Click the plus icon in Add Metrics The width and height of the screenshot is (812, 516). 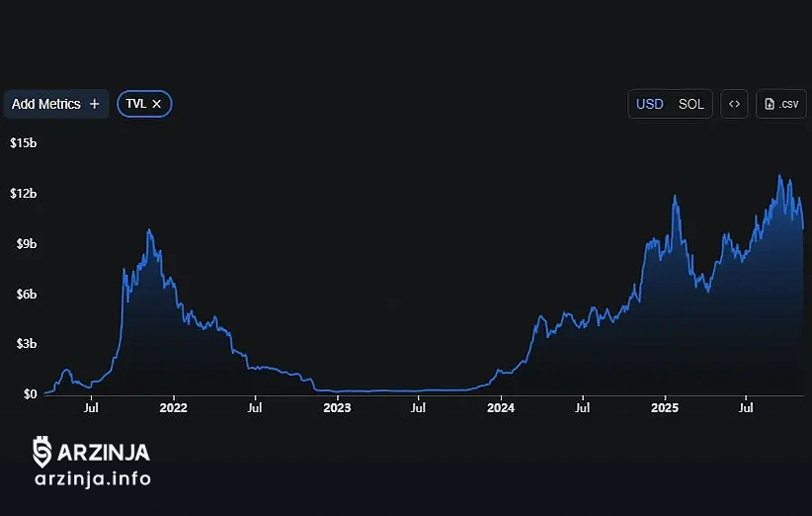[95, 104]
